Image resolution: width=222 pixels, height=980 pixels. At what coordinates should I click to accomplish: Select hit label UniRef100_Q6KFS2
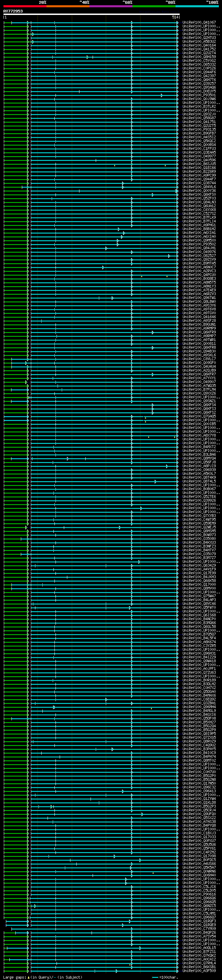tap(199, 412)
